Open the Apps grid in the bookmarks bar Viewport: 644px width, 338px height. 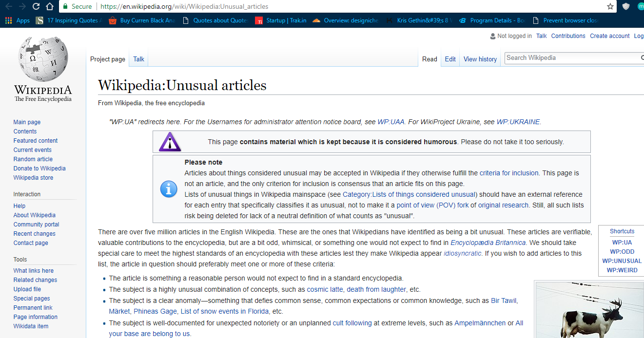18,20
